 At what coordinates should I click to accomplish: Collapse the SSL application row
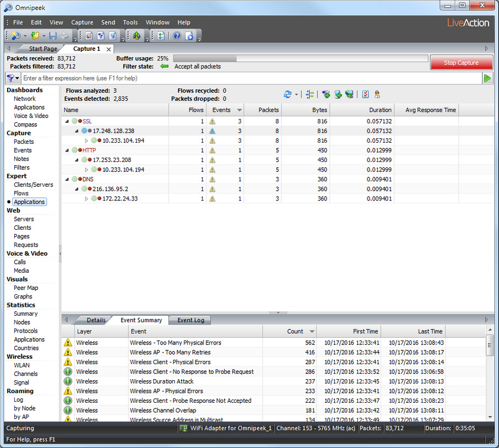tap(67, 121)
